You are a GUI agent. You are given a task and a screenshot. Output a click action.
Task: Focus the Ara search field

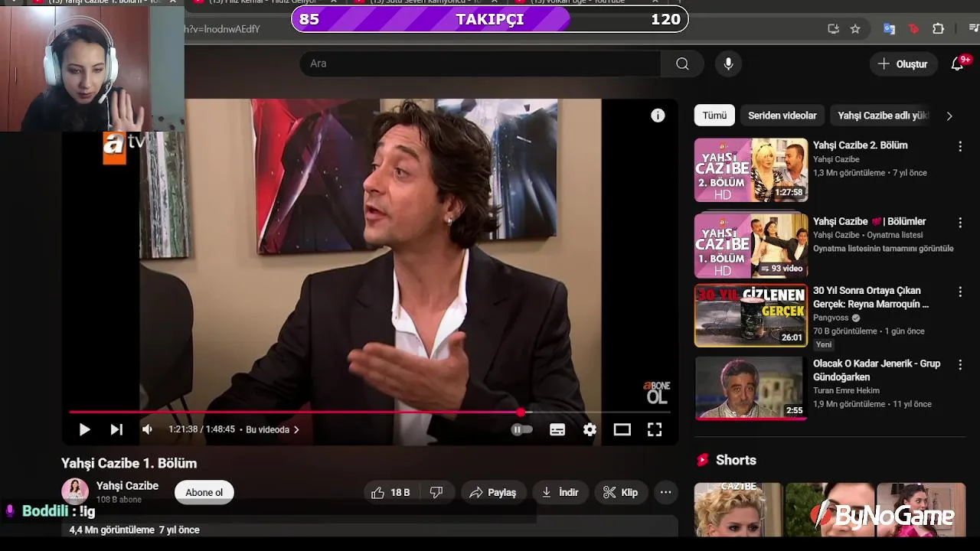click(x=480, y=64)
